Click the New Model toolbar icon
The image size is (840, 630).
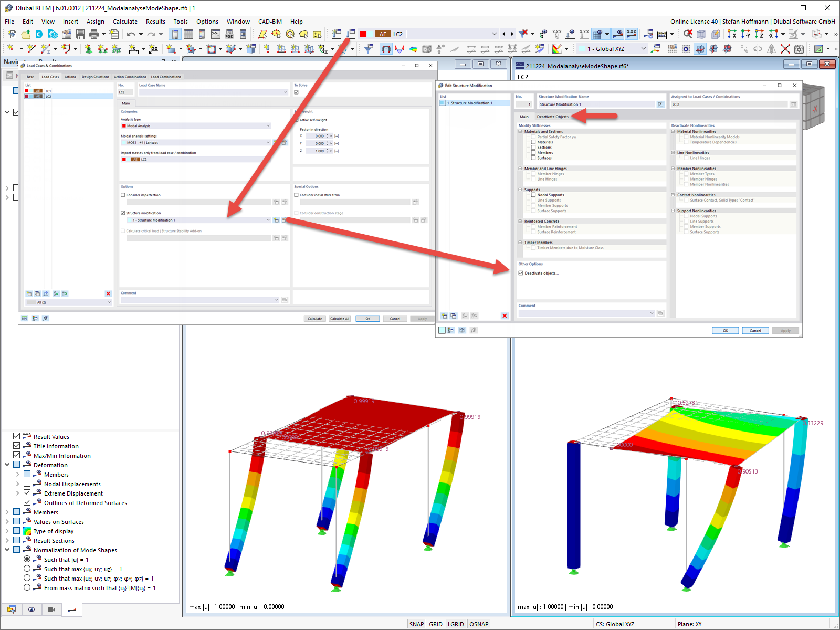tap(12, 34)
